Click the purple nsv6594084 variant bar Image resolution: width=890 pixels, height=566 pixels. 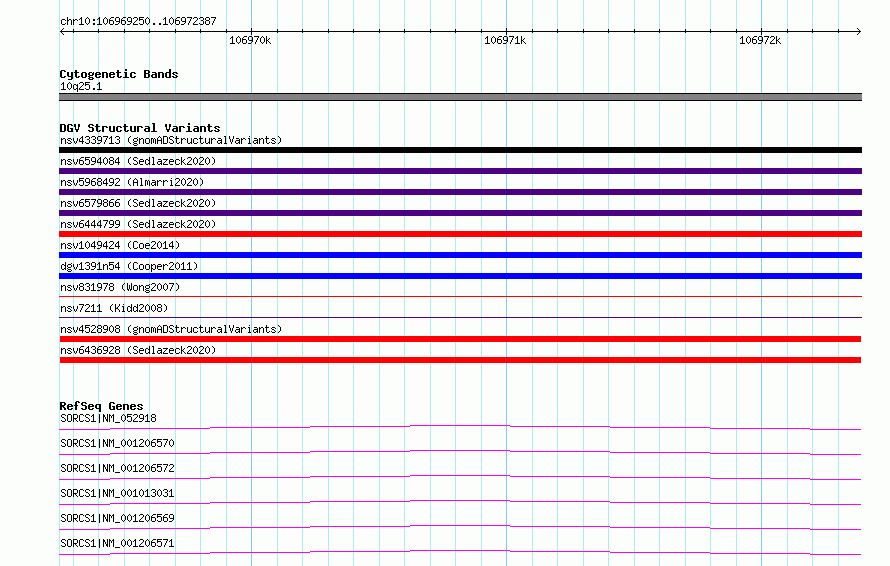click(460, 171)
